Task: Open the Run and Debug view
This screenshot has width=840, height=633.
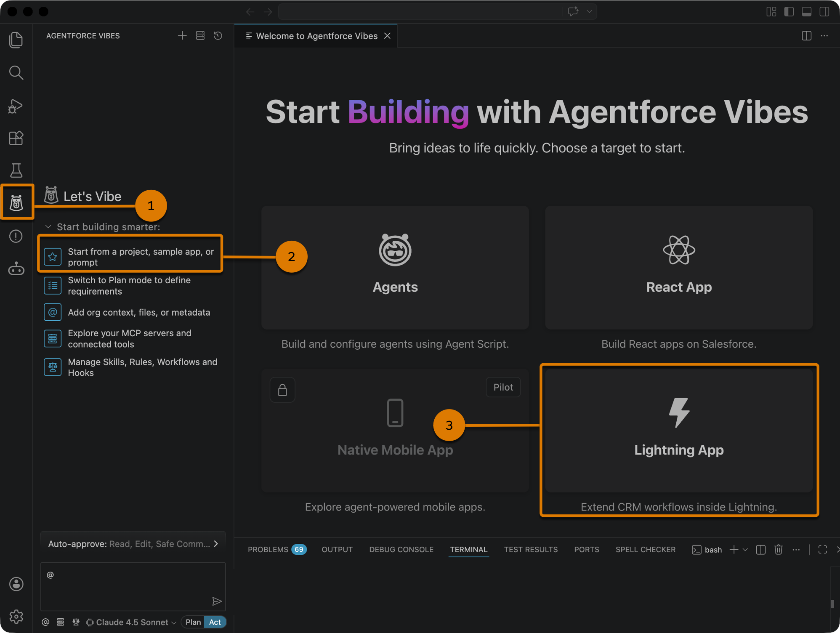Action: coord(16,106)
